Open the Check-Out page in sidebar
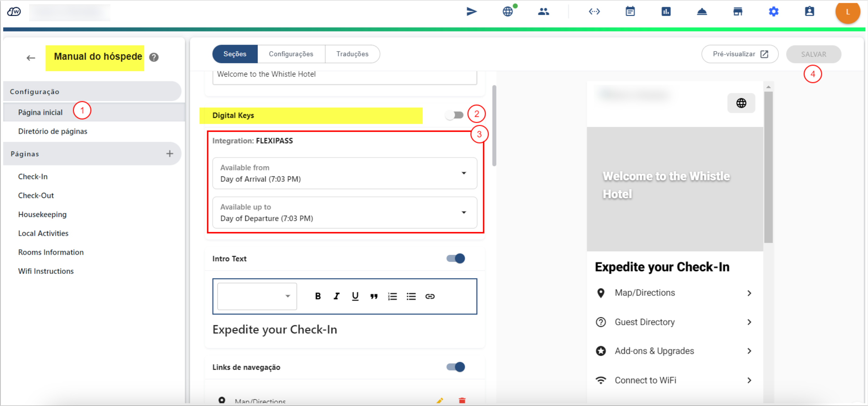The height and width of the screenshot is (406, 868). [36, 195]
